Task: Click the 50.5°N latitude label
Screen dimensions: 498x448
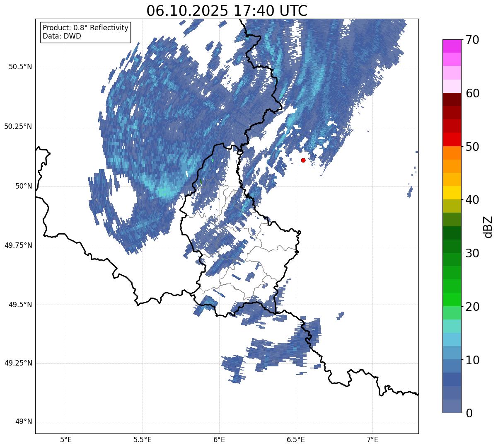Action: [20, 67]
